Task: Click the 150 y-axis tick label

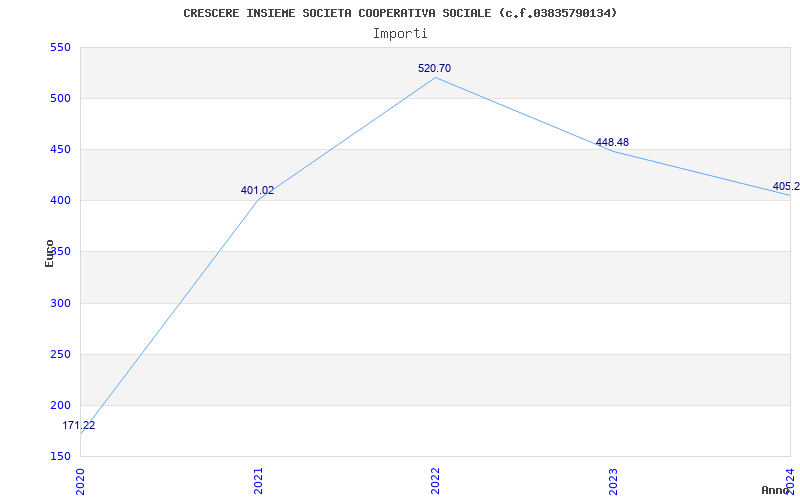Action: (x=60, y=456)
